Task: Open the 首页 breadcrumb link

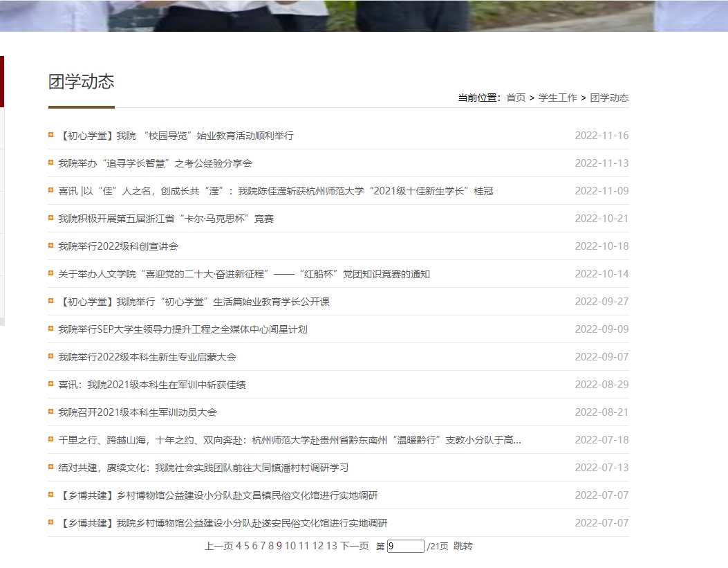Action: tap(517, 98)
